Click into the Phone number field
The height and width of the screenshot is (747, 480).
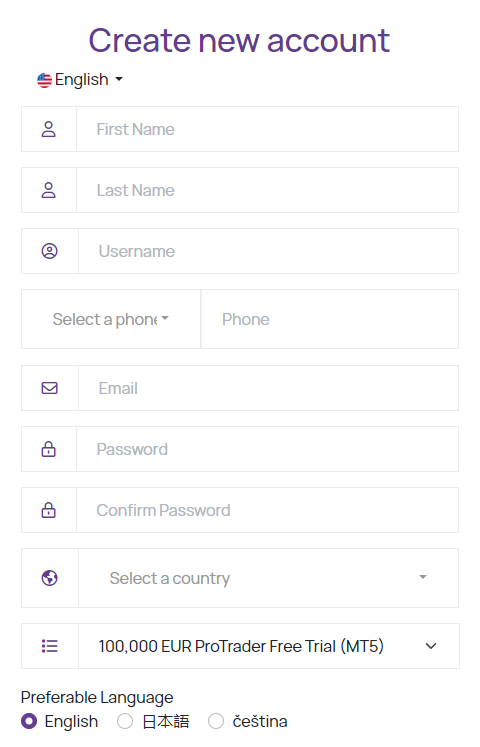(x=330, y=319)
